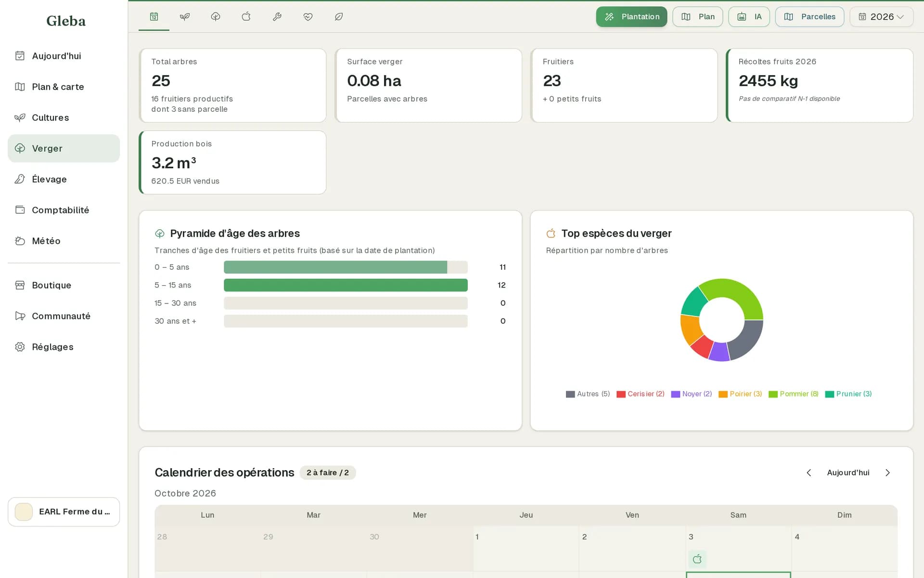Click the Boutique shop icon
The width and height of the screenshot is (924, 578).
(x=20, y=285)
